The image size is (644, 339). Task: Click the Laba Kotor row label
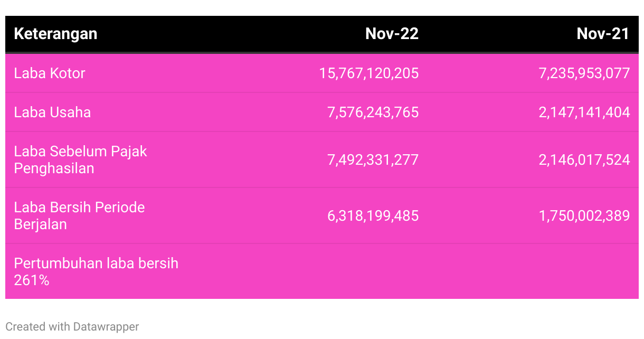tap(50, 73)
